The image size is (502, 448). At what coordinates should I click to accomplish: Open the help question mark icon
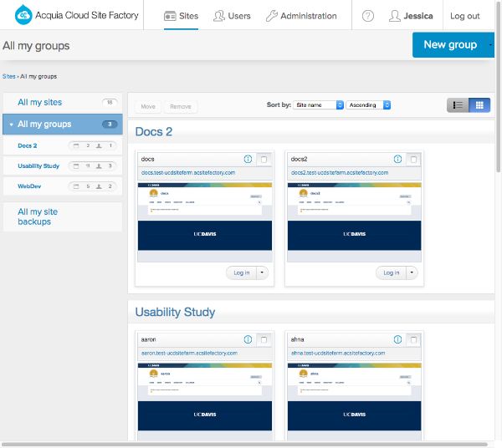(x=368, y=16)
